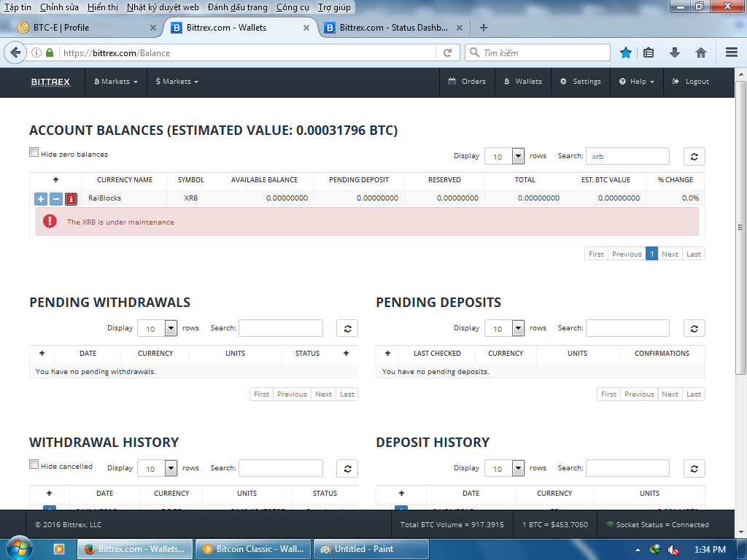Open the Chỉnh sửa menu

(x=59, y=7)
